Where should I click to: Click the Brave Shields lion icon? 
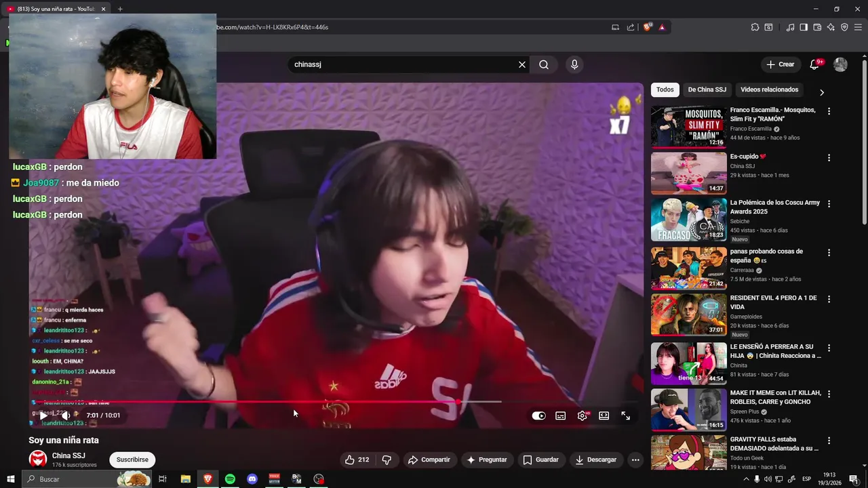pyautogui.click(x=647, y=27)
